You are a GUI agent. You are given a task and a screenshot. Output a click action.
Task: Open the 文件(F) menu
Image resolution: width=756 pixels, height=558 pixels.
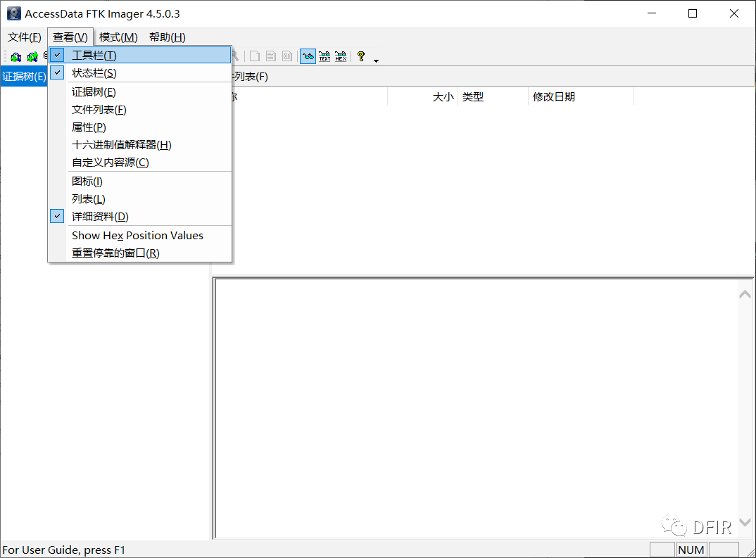click(25, 37)
